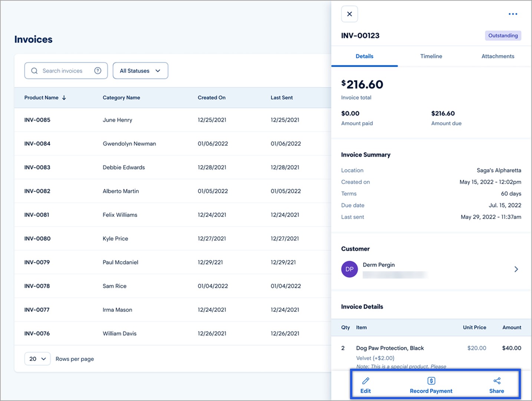Click the Jul. 15, 2022 due date
Viewport: 532px width, 401px height.
pyautogui.click(x=505, y=205)
